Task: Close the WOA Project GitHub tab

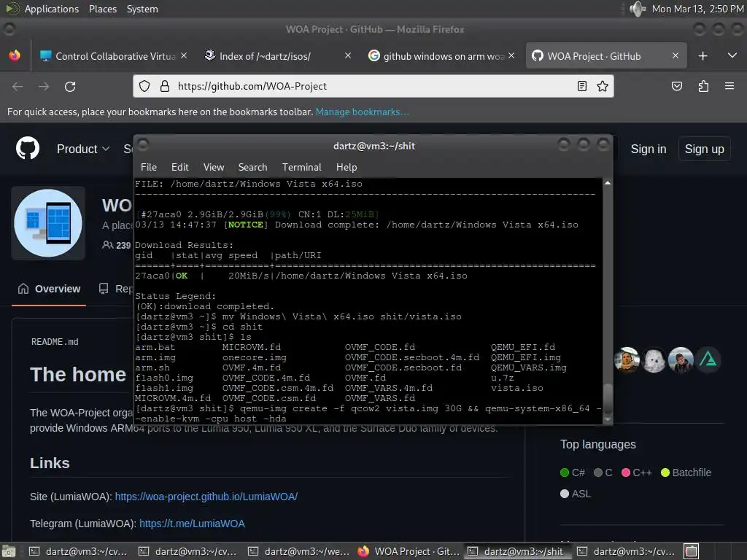Action: click(675, 55)
